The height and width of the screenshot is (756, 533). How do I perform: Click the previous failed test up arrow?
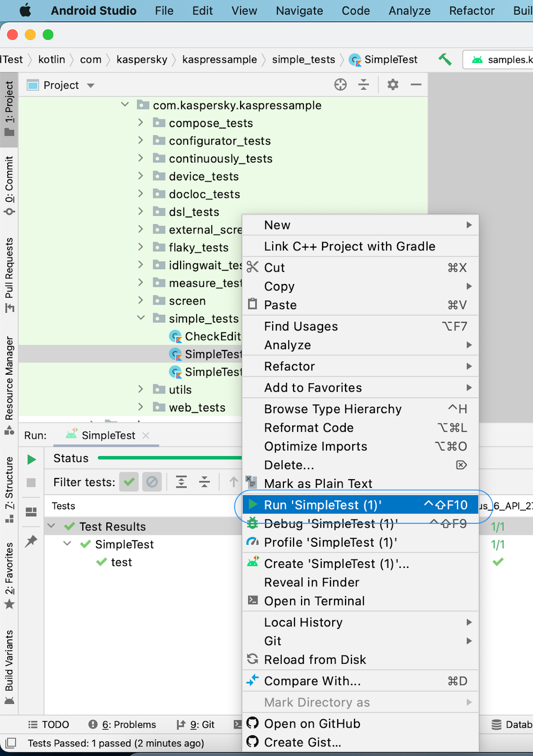tap(233, 482)
